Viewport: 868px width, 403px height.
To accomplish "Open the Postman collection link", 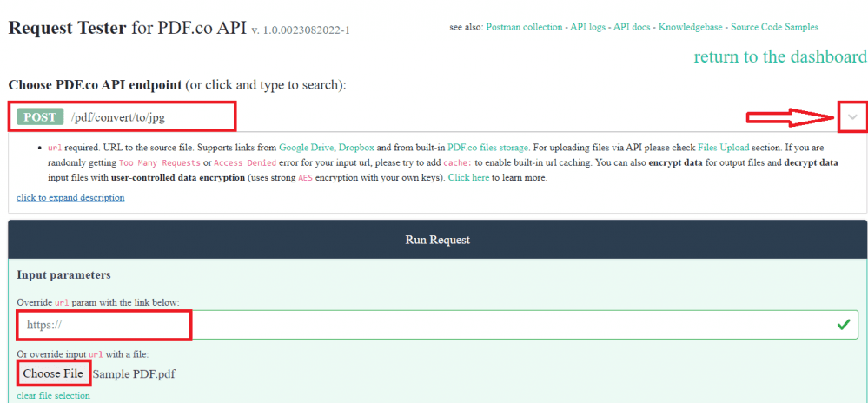I will (526, 27).
